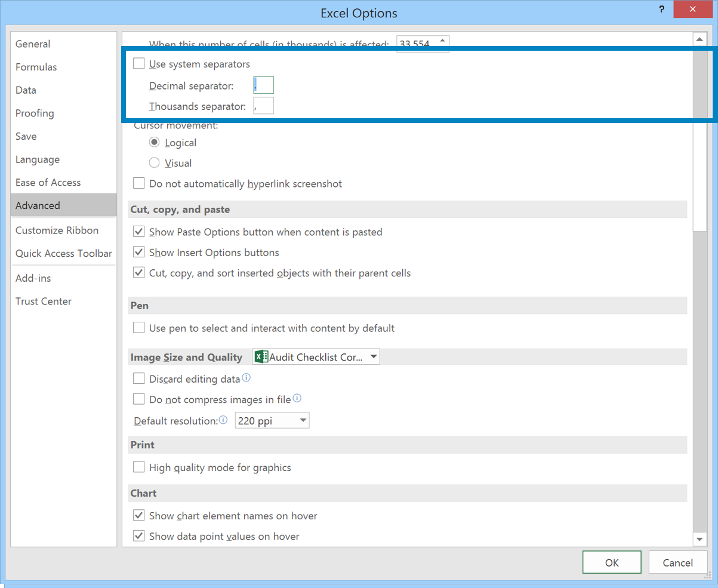This screenshot has width=718, height=588.
Task: Select the Visual cursor movement option
Action: 155,163
